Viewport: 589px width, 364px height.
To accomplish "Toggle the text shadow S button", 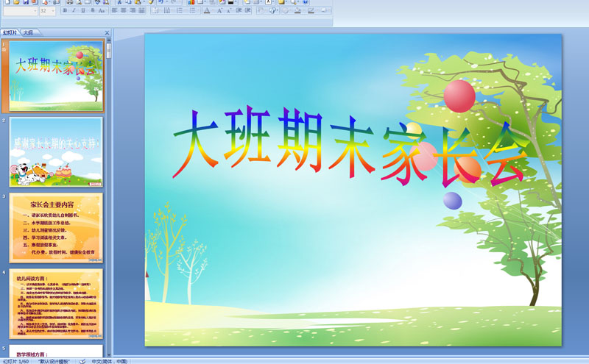I will tap(93, 10).
